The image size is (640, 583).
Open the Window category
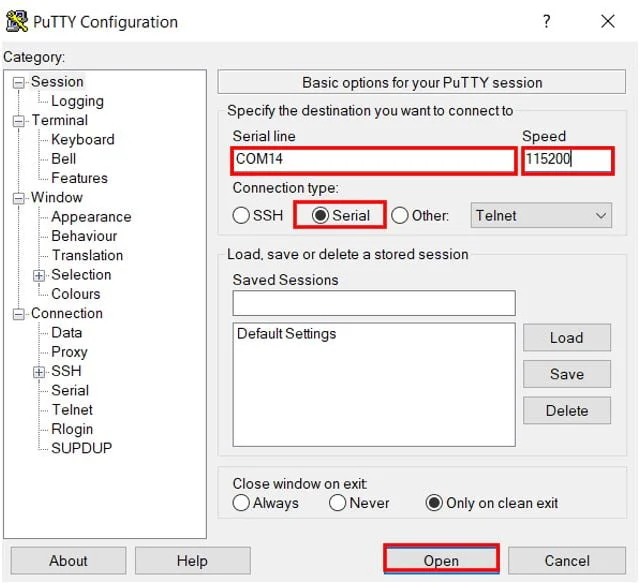[x=57, y=197]
